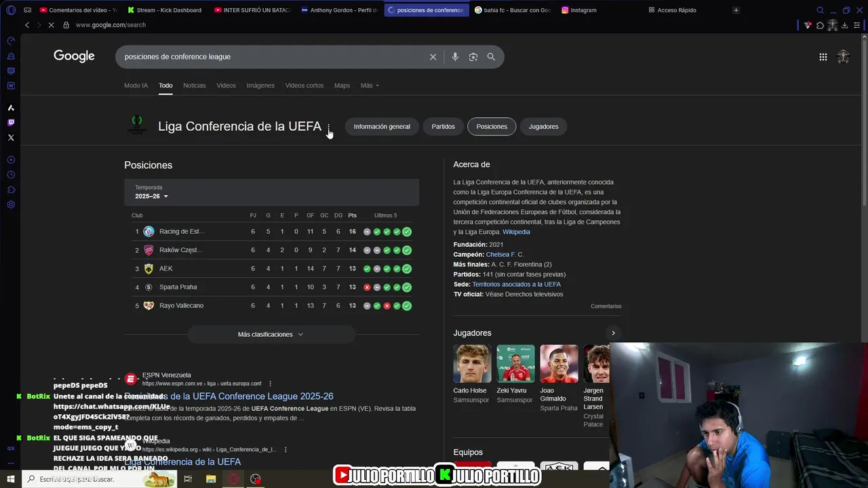Expand Más clasificaciones
This screenshot has width=868, height=488.
click(x=271, y=334)
